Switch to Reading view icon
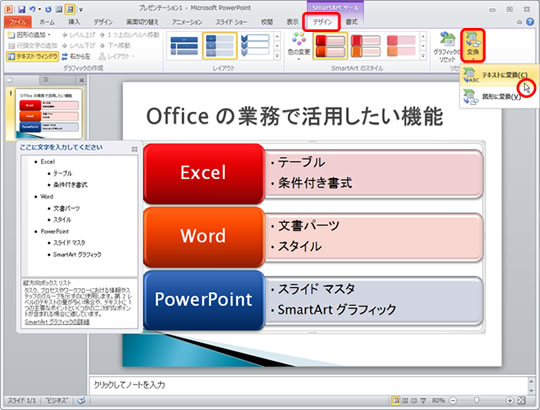This screenshot has height=410, width=540. point(414,401)
